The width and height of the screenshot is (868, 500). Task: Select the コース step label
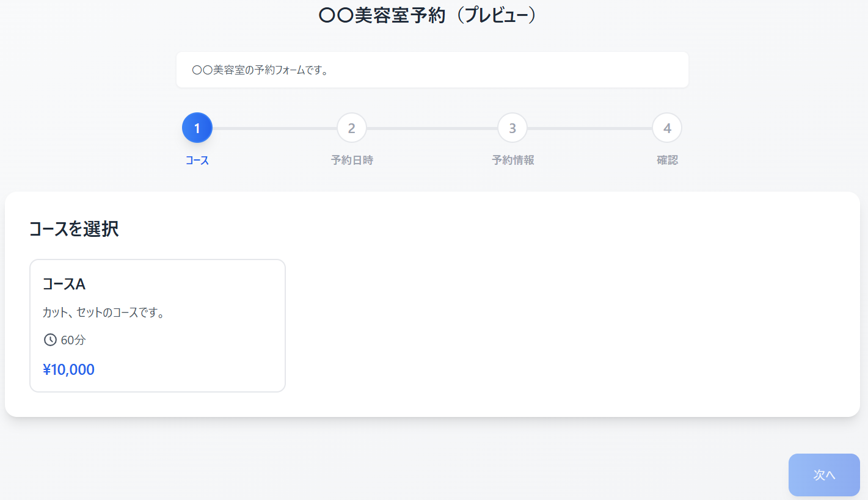pos(197,161)
